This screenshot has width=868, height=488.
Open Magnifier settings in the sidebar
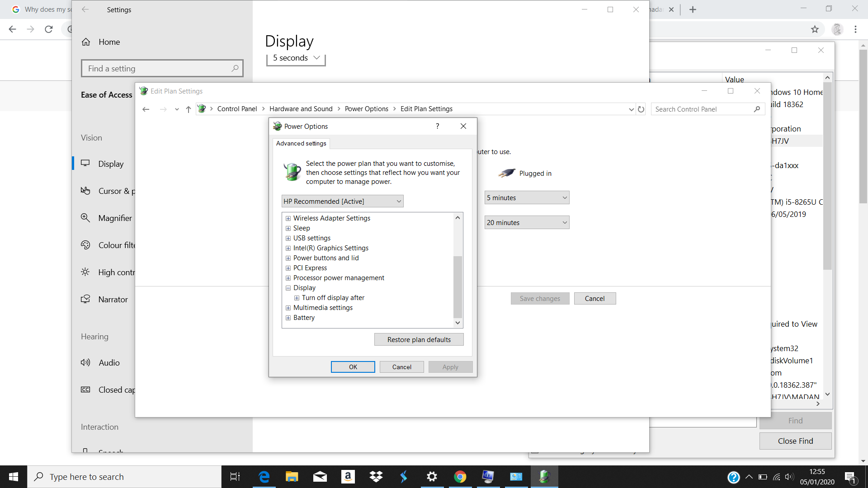pyautogui.click(x=112, y=218)
